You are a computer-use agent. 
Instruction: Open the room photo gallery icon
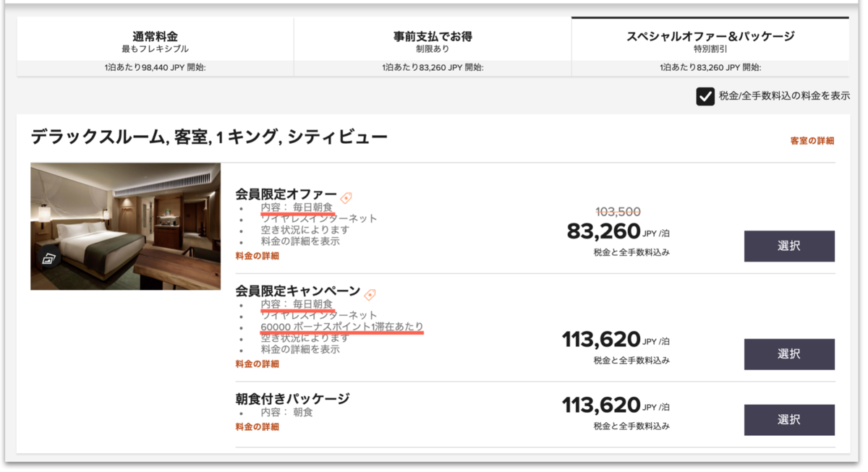pyautogui.click(x=48, y=258)
